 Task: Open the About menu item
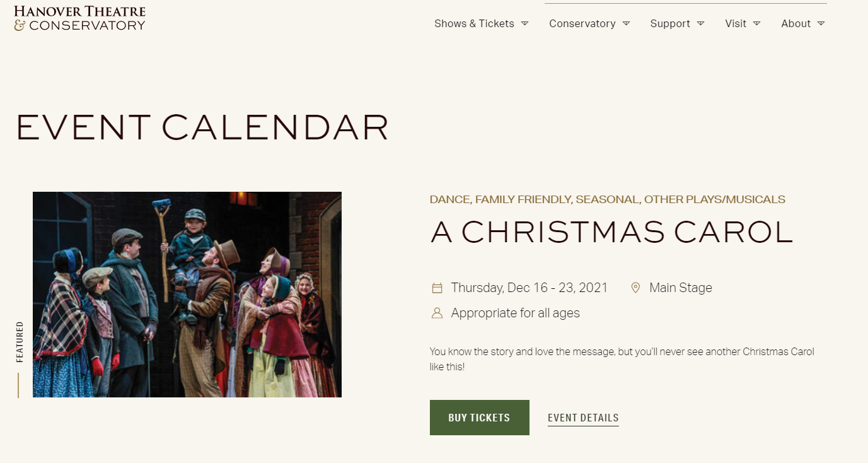pos(796,24)
